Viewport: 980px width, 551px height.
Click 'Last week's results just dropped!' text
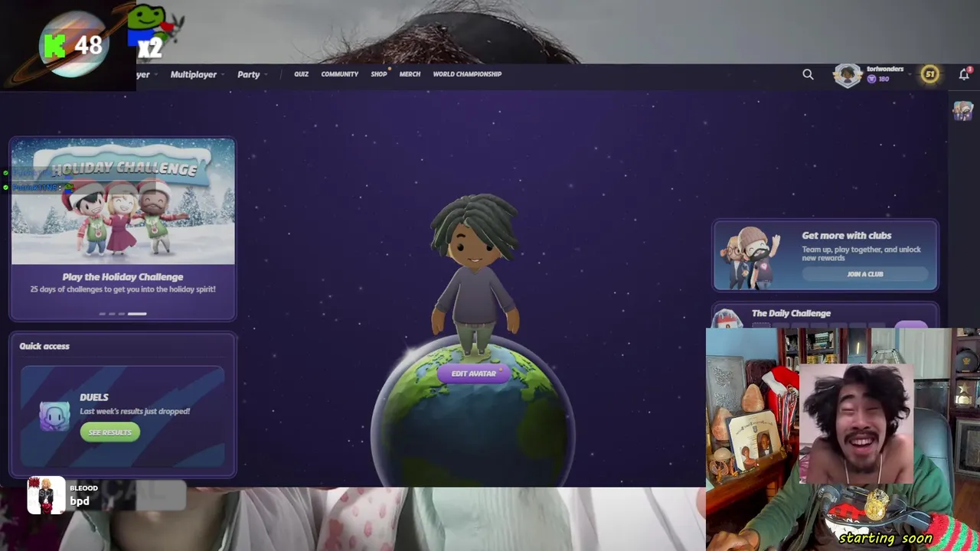tap(135, 411)
